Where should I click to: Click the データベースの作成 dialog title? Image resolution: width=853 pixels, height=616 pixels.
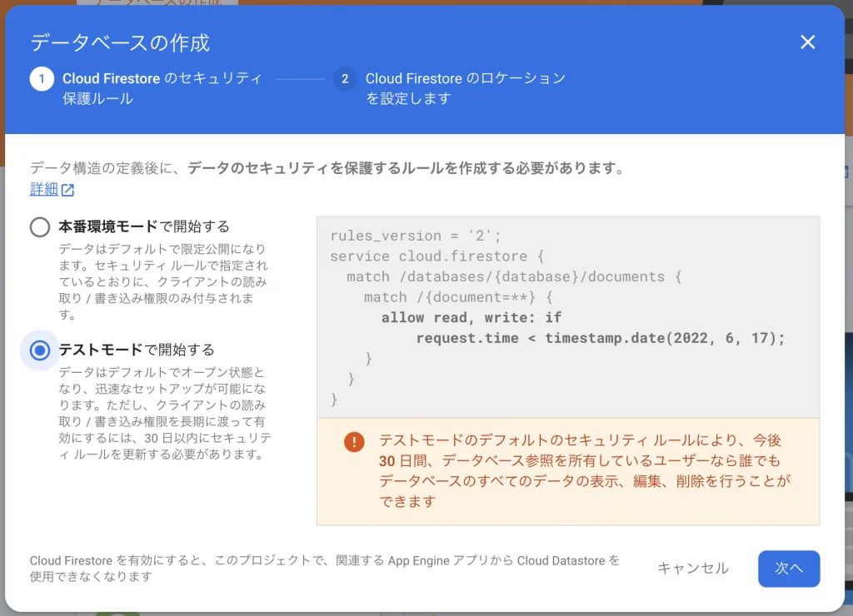(120, 42)
